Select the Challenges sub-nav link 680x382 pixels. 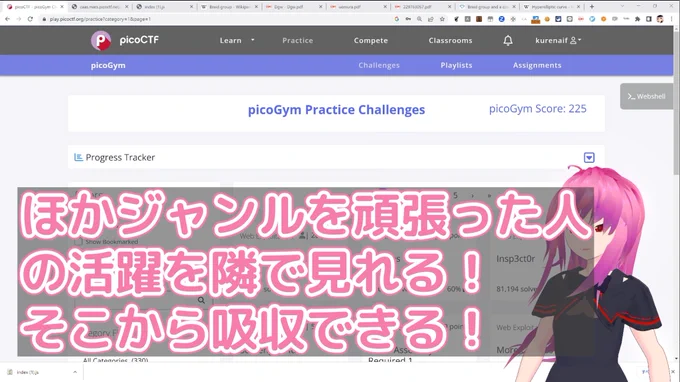tap(379, 65)
